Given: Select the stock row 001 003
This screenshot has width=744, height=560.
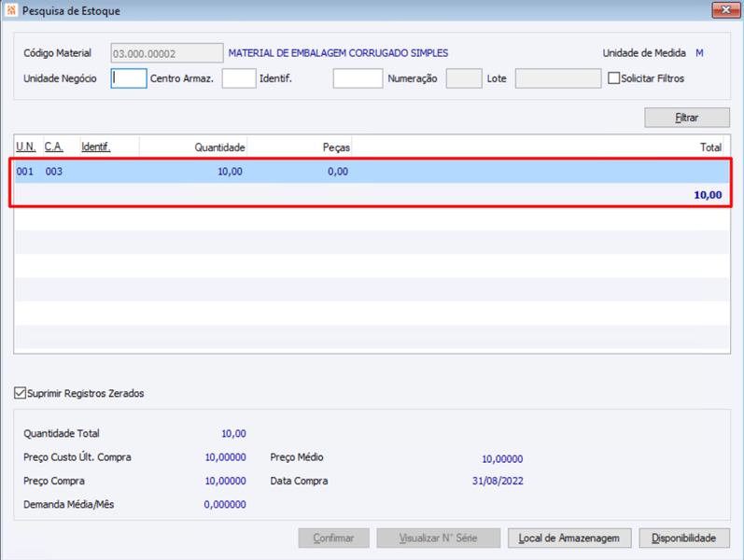Looking at the screenshot, I should [x=372, y=172].
